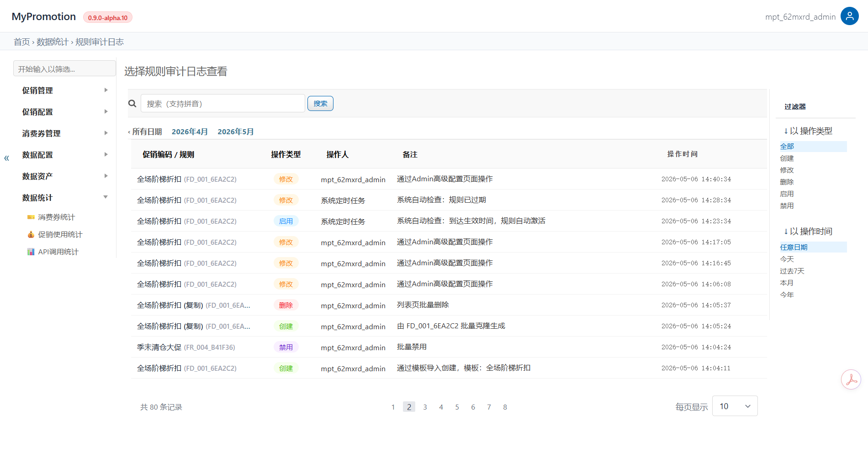Image resolution: width=868 pixels, height=463 pixels.
Task: Go to page 1 of results
Action: [393, 407]
